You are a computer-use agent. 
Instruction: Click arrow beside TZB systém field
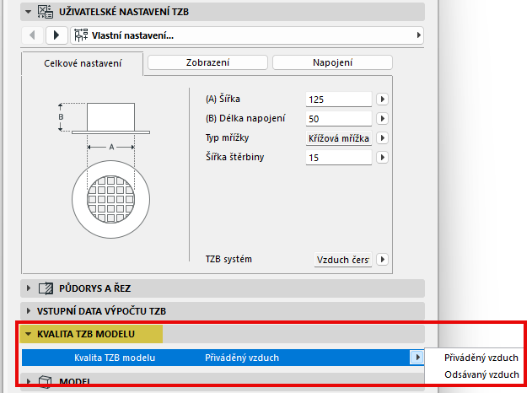tap(383, 260)
